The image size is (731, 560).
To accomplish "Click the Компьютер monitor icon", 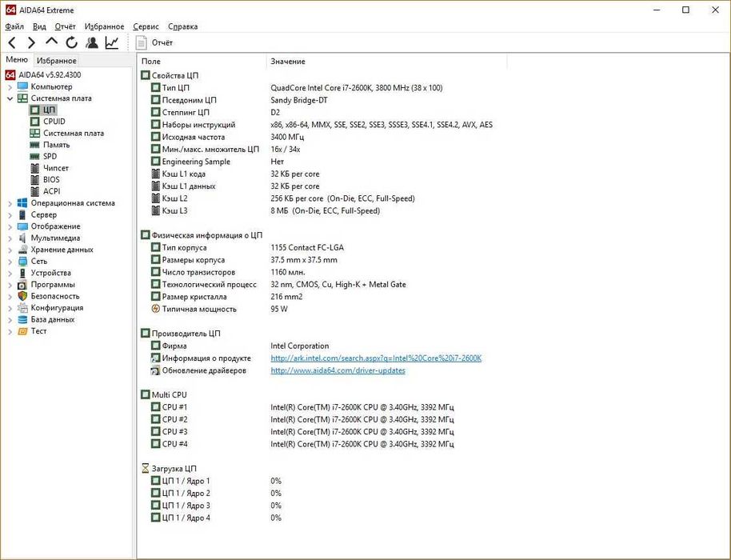I will coord(22,86).
